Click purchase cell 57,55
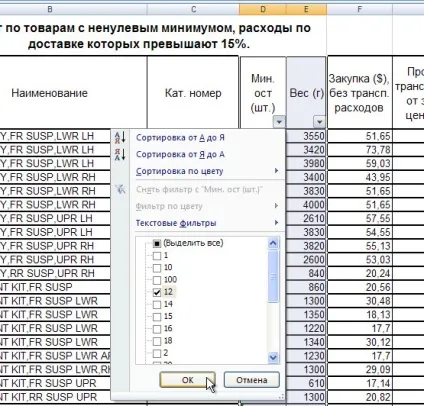The height and width of the screenshot is (406, 424). pyautogui.click(x=360, y=218)
